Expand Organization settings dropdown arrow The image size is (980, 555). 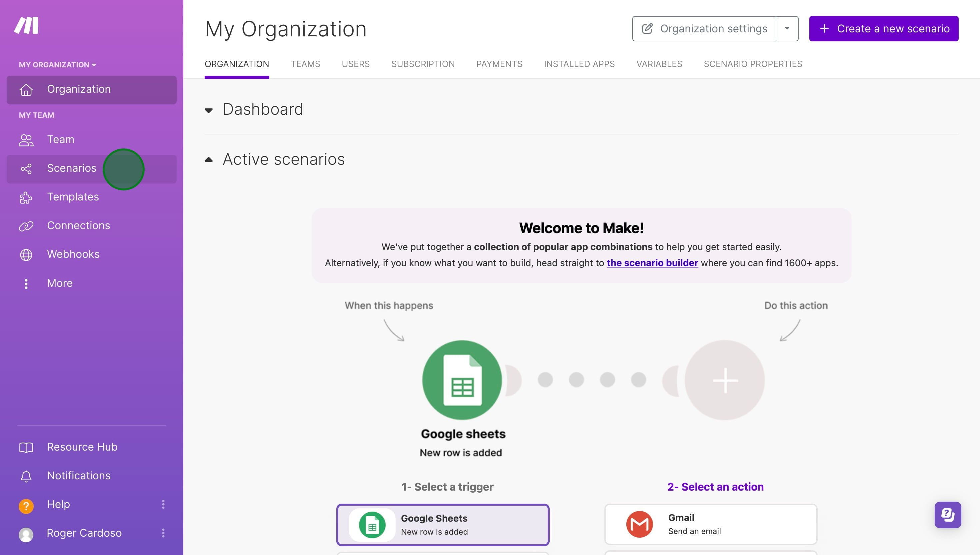787,29
